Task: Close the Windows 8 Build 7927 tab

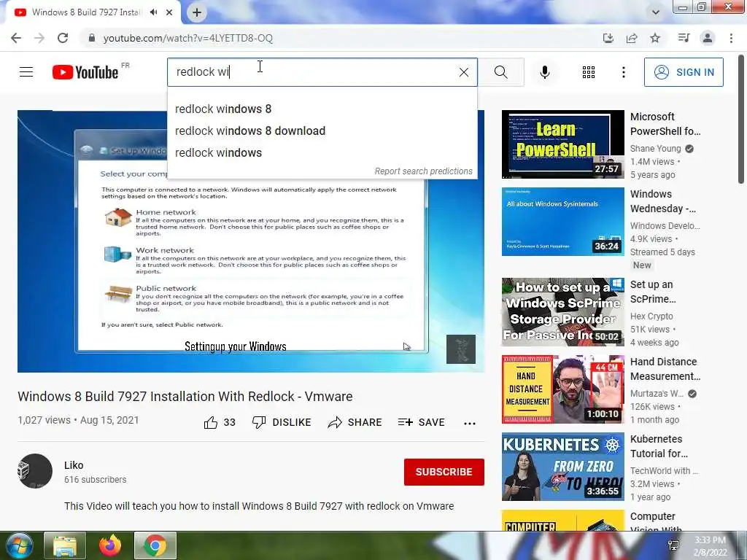Action: coord(169,12)
